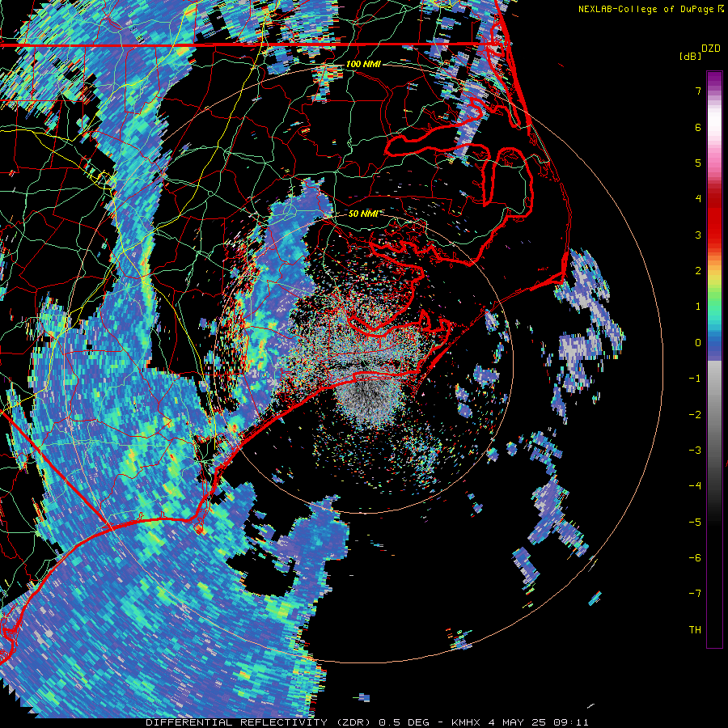Click the 2 dB scale label

click(x=698, y=271)
